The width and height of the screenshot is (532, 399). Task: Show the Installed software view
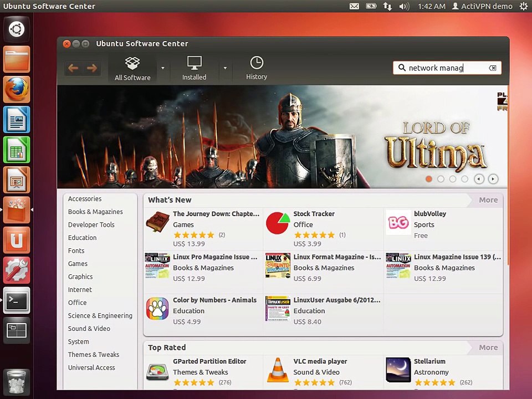pyautogui.click(x=194, y=68)
